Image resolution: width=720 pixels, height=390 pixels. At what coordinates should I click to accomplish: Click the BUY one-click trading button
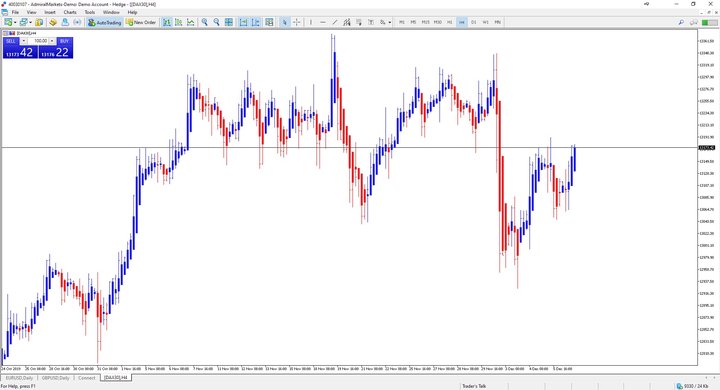[x=64, y=41]
